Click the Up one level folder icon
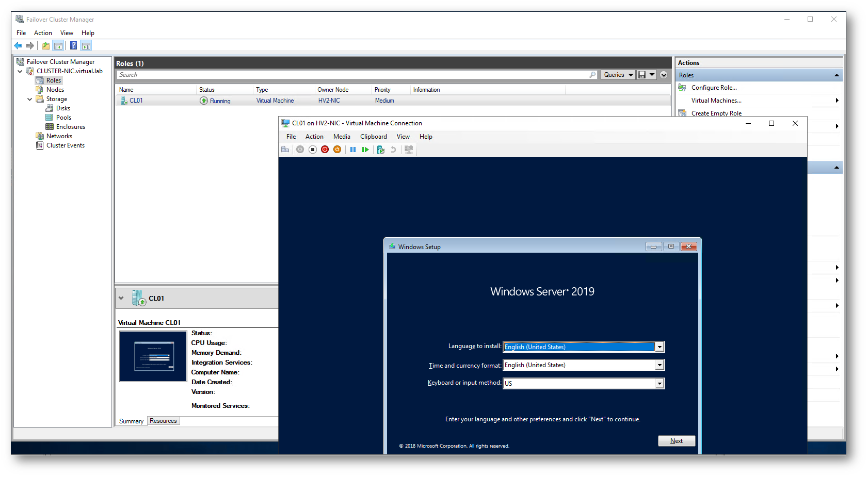The image size is (868, 477). click(x=46, y=46)
